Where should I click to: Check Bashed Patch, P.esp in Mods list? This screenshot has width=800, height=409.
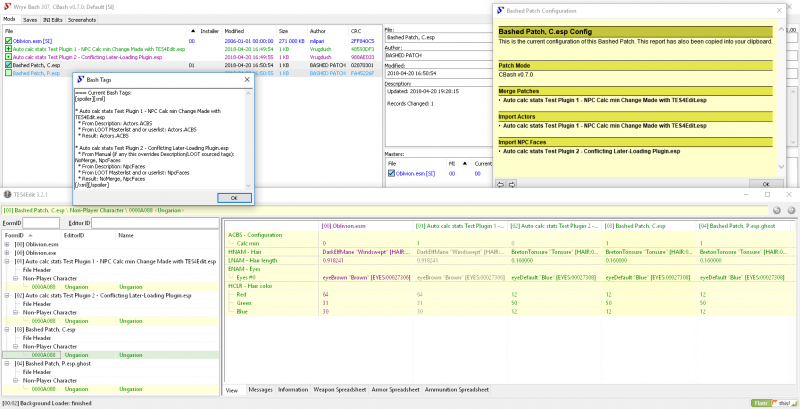coord(8,73)
